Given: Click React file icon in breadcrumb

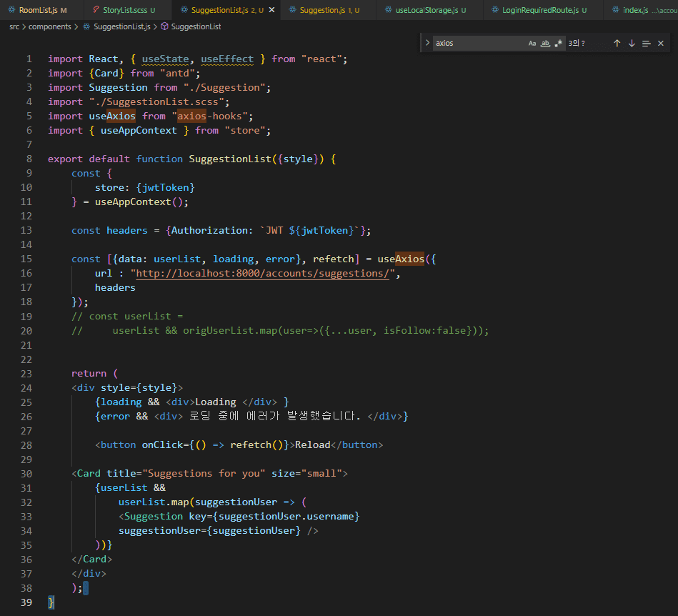Looking at the screenshot, I should (x=86, y=27).
